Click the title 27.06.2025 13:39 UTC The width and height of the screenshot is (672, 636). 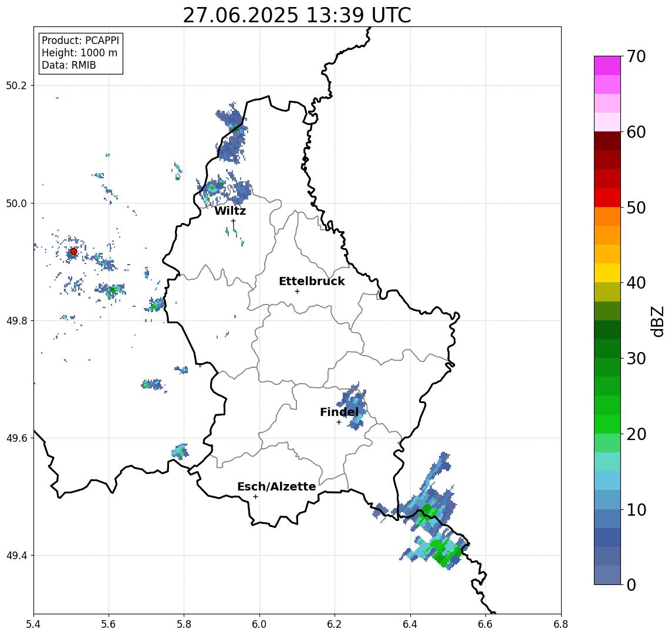[297, 15]
